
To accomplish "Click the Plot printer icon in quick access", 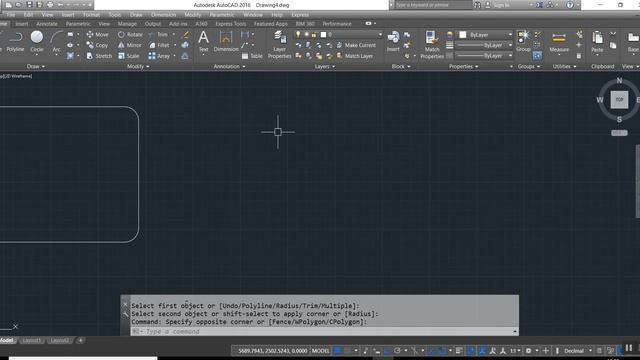I will [50, 5].
